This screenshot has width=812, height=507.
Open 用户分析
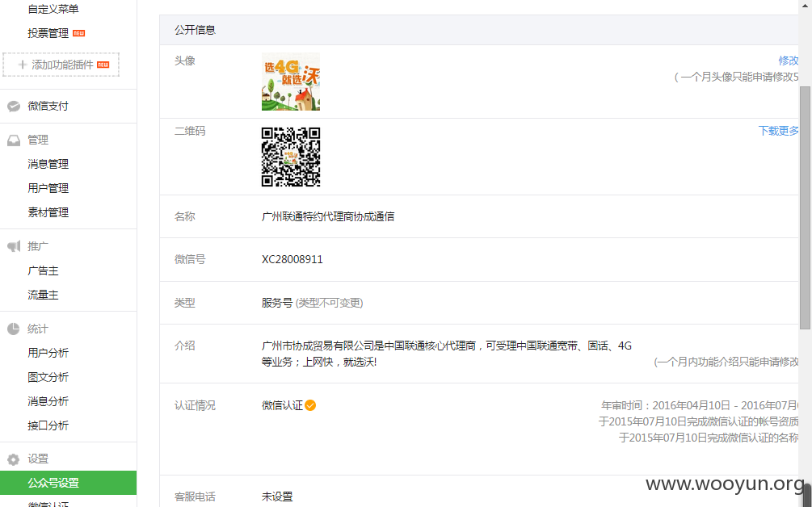pyautogui.click(x=48, y=353)
